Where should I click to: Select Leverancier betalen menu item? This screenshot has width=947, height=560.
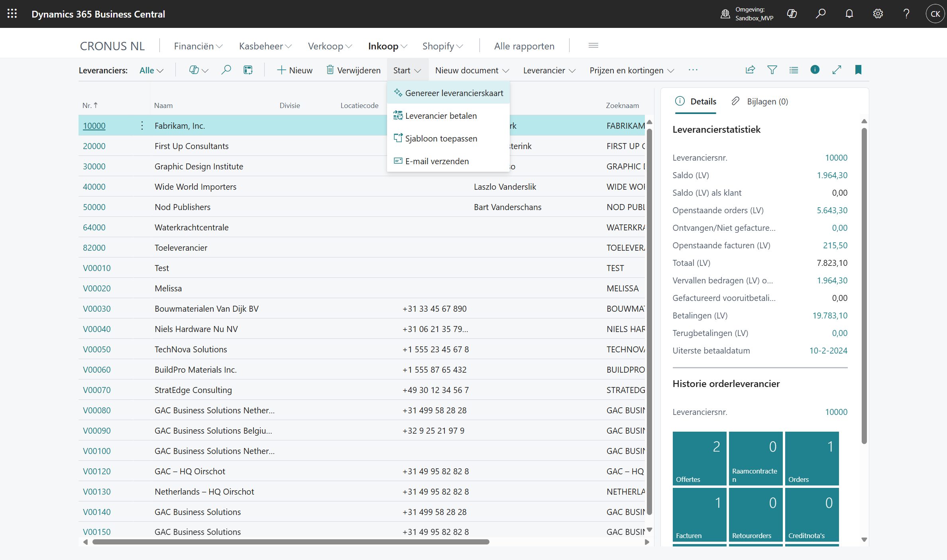pos(441,116)
